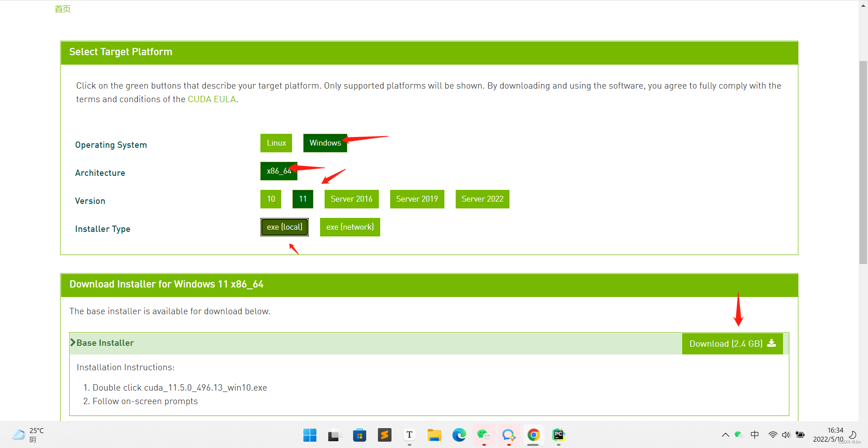
Task: Check battery status icon
Action: click(x=800, y=435)
